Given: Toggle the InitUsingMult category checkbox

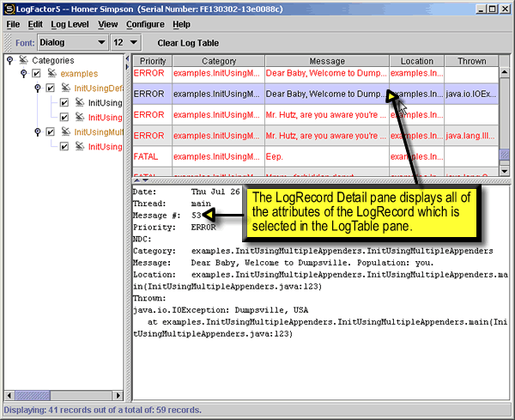Looking at the screenshot, I should tap(50, 132).
